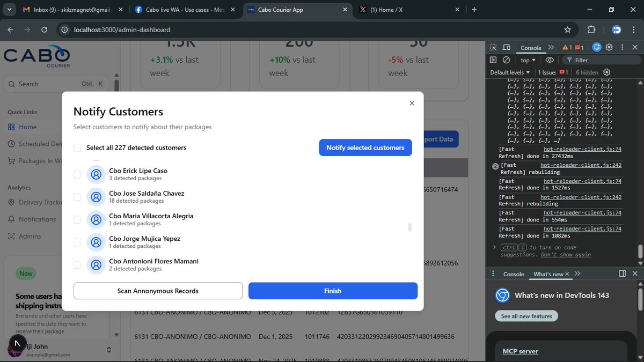This screenshot has height=362, width=644.
Task: Clear the console with the ban icon
Action: click(x=506, y=60)
